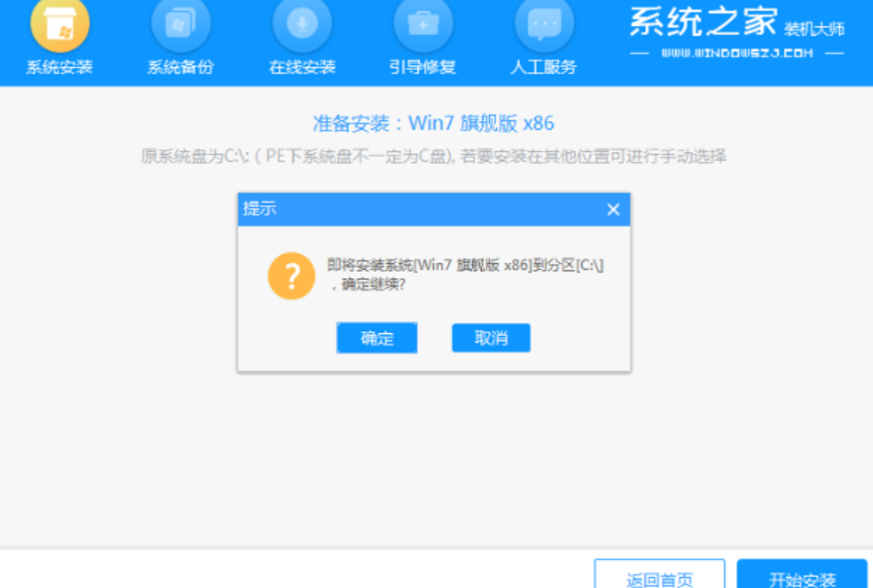The height and width of the screenshot is (588, 873).
Task: Open the 引导修复 toolkit icon
Action: click(423, 24)
